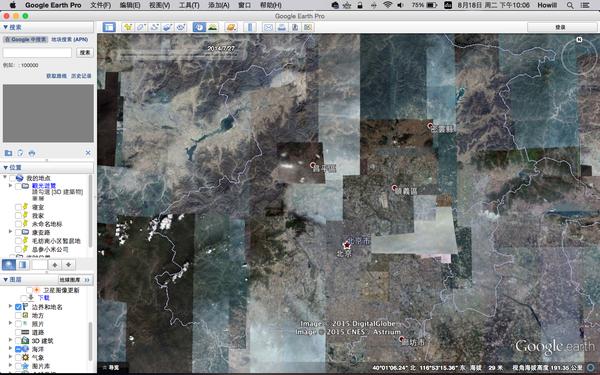Open the 地球图库 gallery button

click(x=75, y=280)
